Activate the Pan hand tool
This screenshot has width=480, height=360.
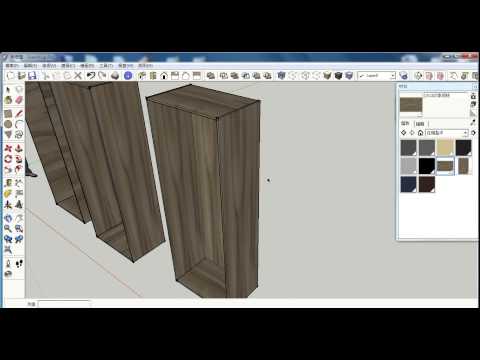(19, 218)
